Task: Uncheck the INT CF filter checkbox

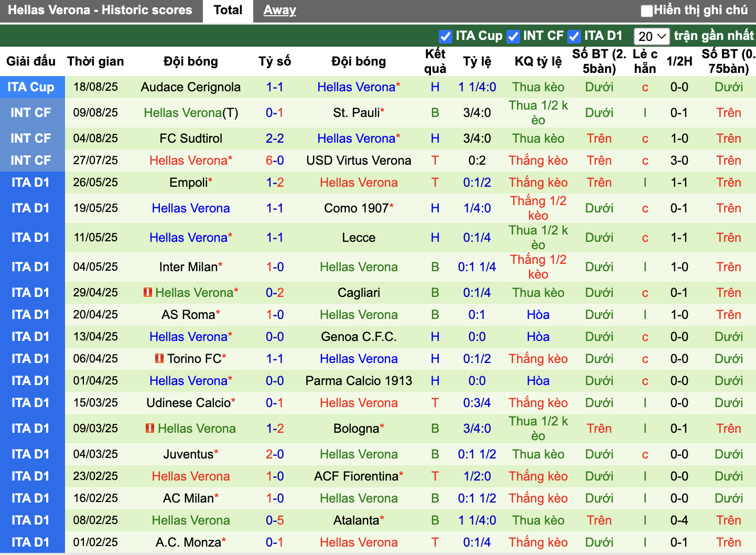Action: (513, 36)
